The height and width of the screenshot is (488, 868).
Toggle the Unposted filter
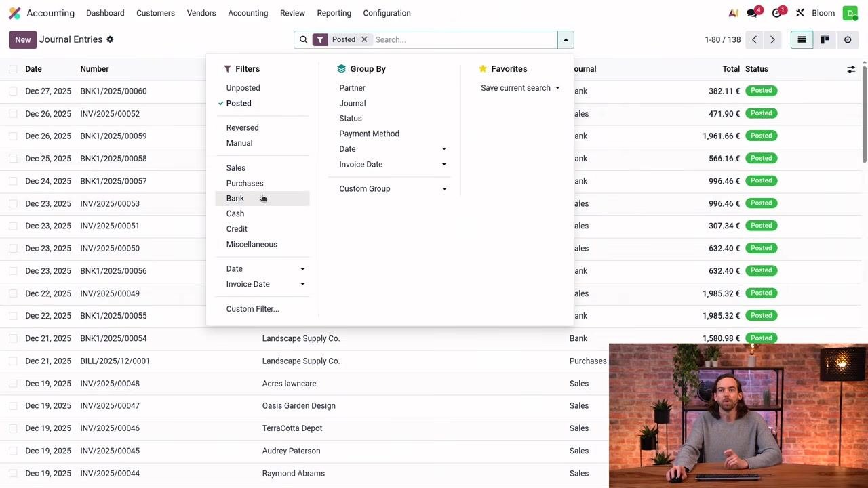tap(262, 88)
